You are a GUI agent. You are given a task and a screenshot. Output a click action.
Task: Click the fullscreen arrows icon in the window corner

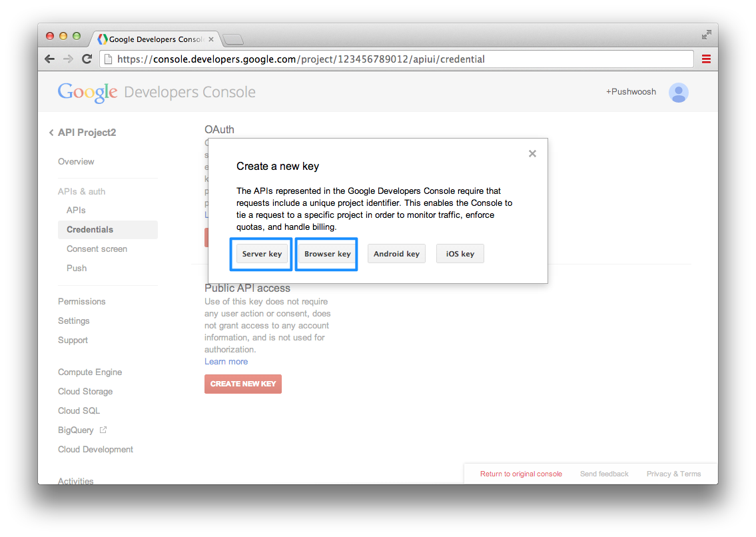click(706, 35)
